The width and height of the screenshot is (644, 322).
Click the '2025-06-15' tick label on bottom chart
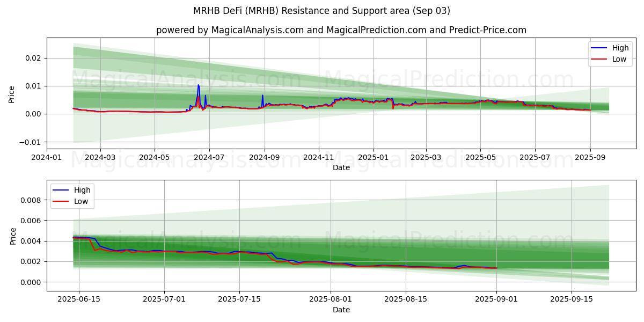79,299
